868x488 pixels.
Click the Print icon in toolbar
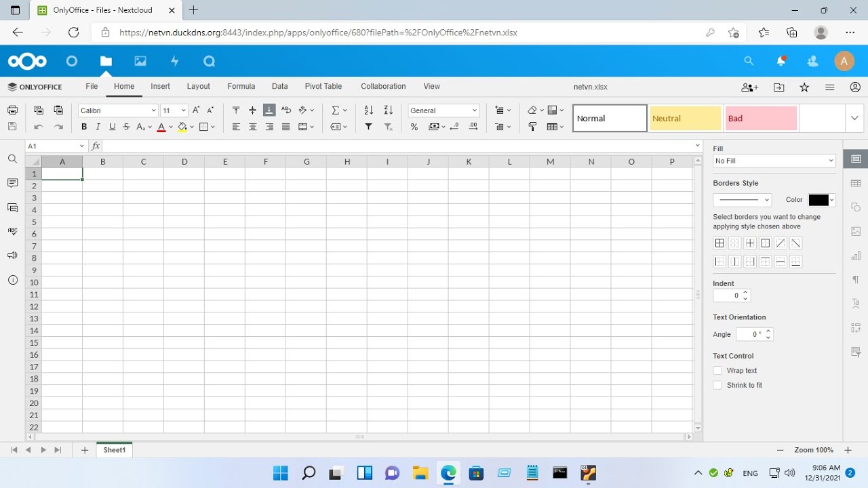tap(12, 110)
